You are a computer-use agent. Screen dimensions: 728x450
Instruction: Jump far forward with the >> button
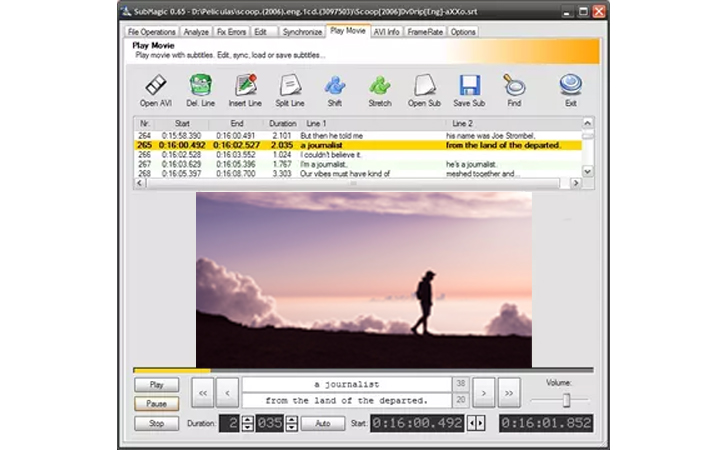pos(509,393)
